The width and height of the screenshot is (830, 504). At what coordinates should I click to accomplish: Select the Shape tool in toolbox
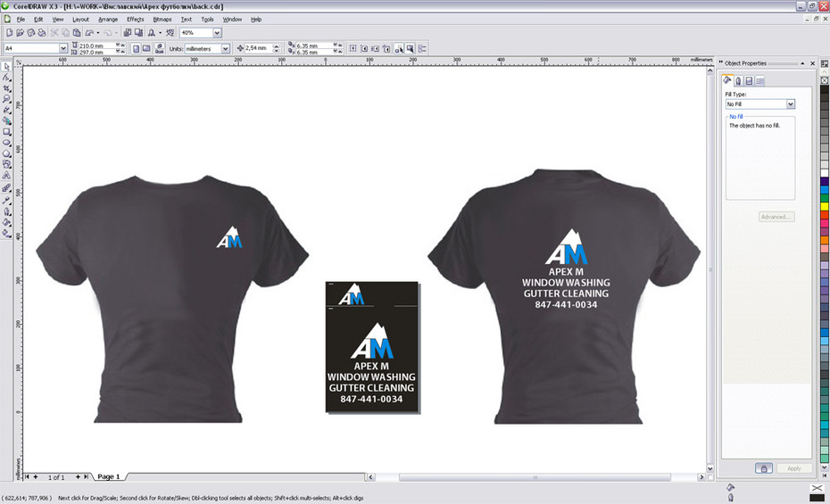click(6, 78)
